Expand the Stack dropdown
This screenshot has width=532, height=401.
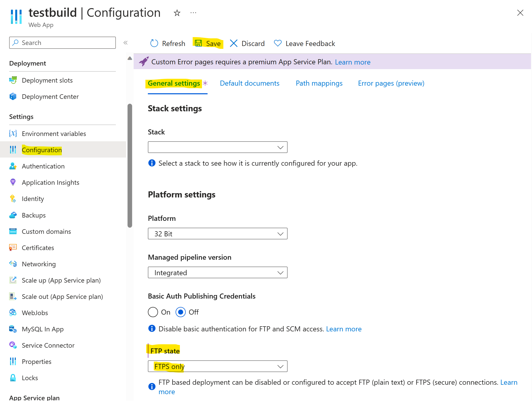coord(217,147)
